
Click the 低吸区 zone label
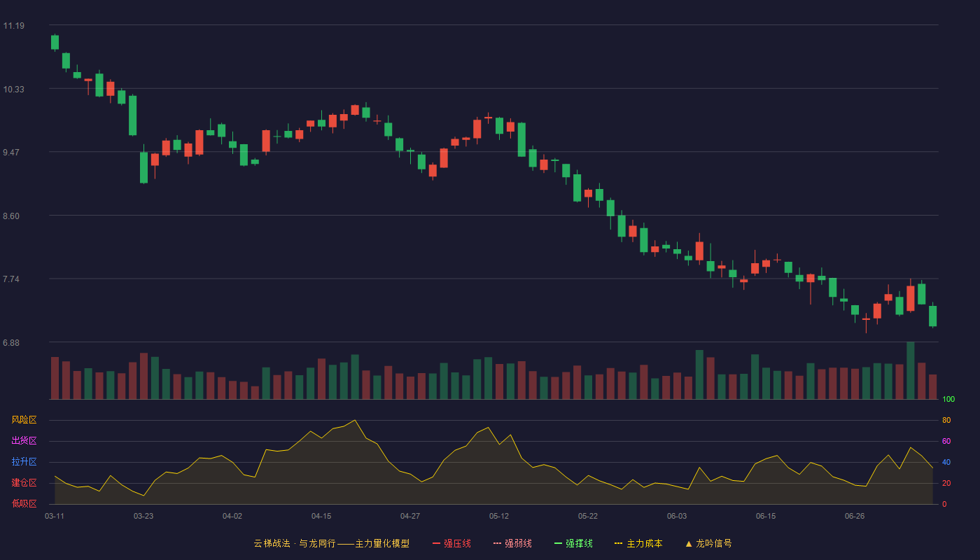point(24,503)
